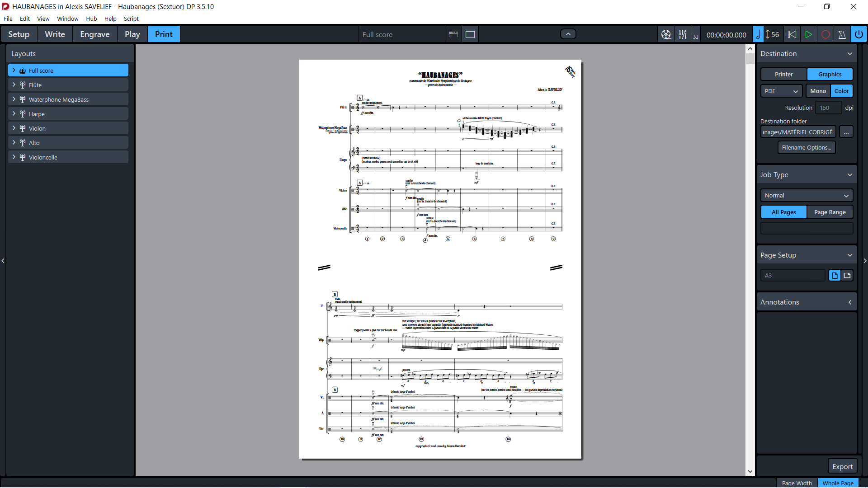Expand the Full score layout row
The width and height of the screenshot is (868, 488).
(x=14, y=70)
